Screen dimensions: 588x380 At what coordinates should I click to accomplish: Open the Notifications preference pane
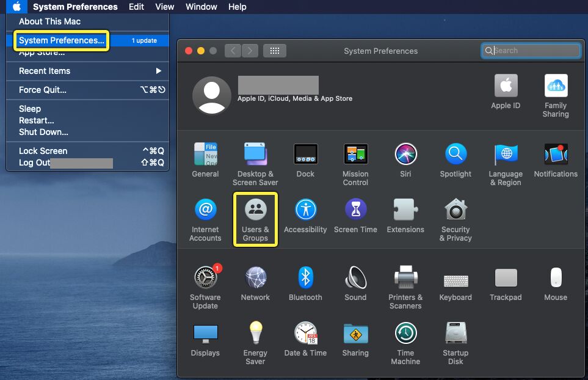coord(556,159)
